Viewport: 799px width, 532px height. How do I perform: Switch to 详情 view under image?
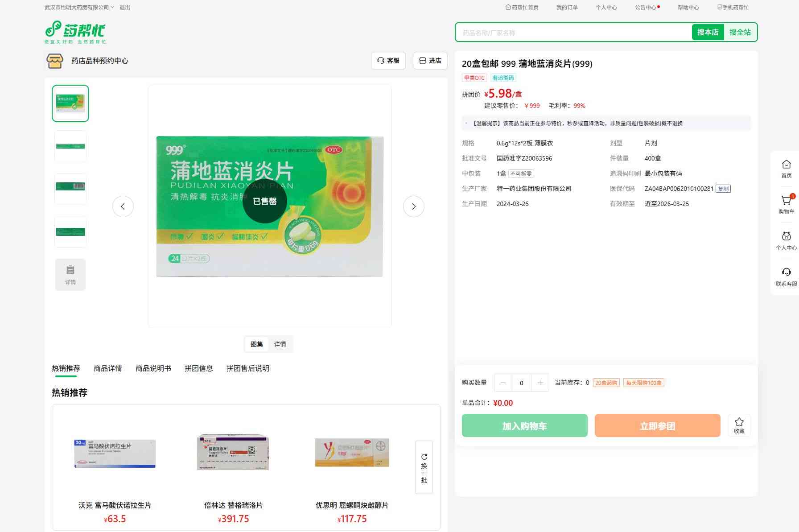pyautogui.click(x=280, y=344)
